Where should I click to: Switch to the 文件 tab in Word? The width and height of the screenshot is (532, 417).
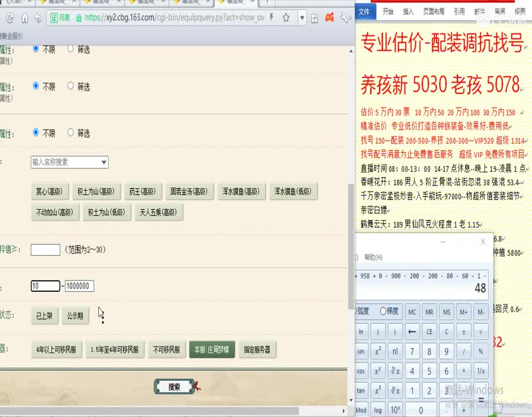coord(365,11)
